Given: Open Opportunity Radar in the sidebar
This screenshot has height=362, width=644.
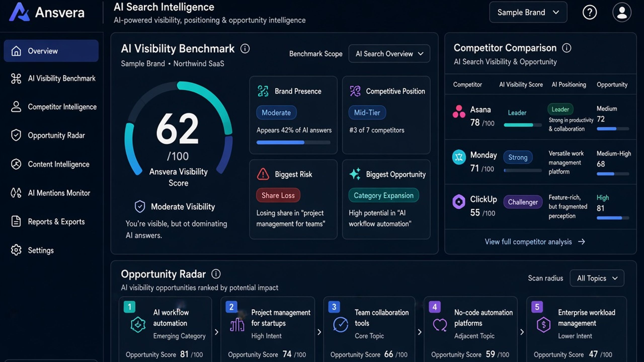Looking at the screenshot, I should pos(48,135).
